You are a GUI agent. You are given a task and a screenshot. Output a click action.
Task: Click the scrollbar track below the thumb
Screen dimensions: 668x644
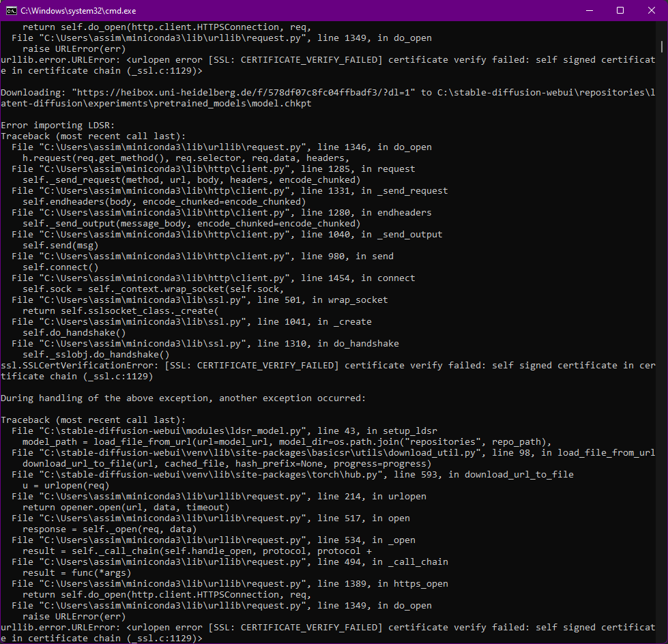pyautogui.click(x=663, y=341)
